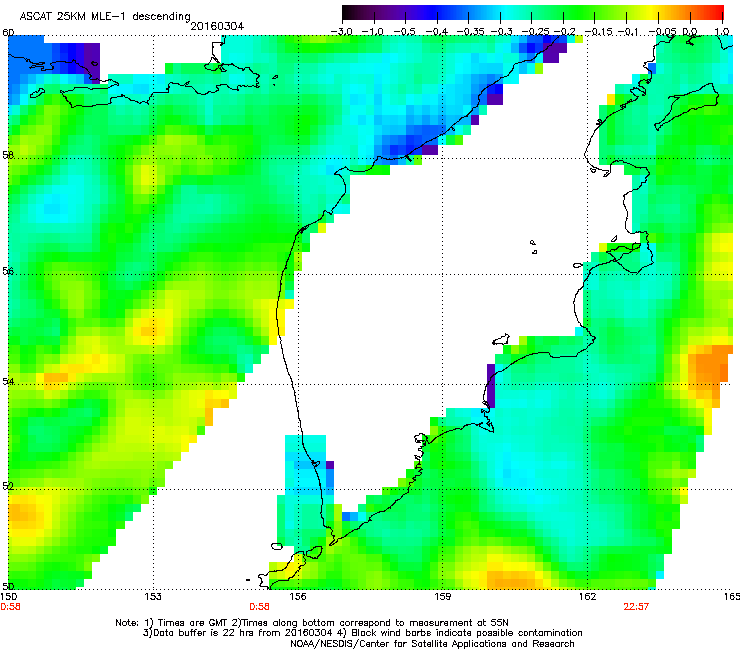Click the longitude label '150'

8,597
